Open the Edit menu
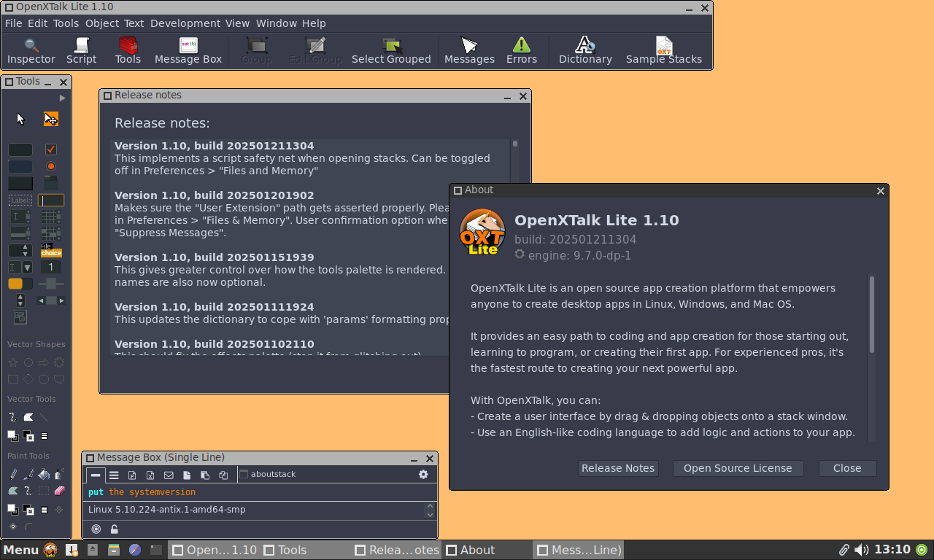934x560 pixels. coord(37,23)
